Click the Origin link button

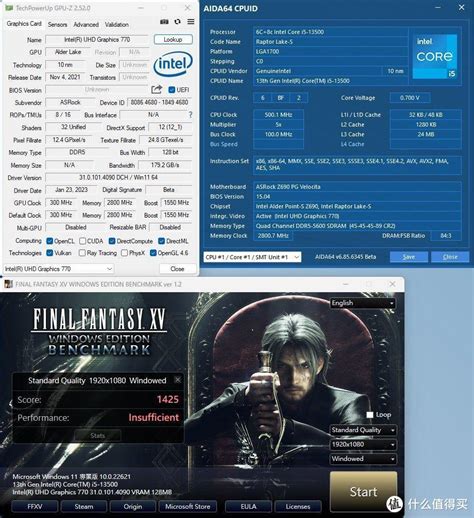[133, 507]
